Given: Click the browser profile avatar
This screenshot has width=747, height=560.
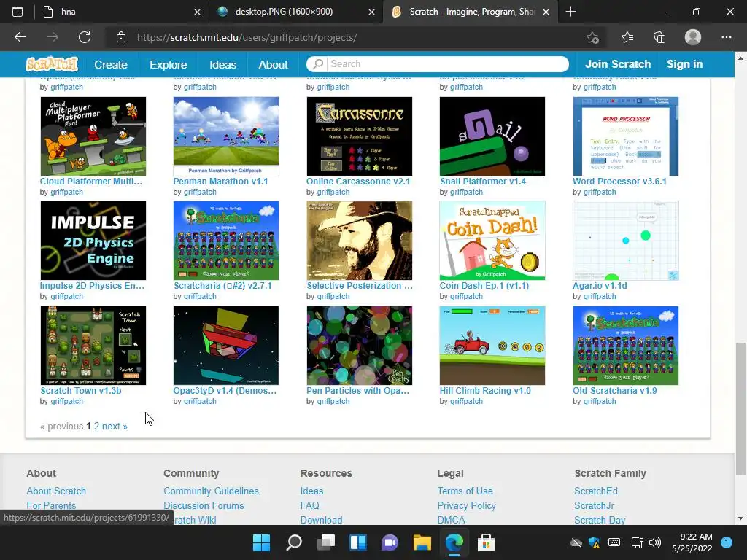Looking at the screenshot, I should (x=693, y=37).
